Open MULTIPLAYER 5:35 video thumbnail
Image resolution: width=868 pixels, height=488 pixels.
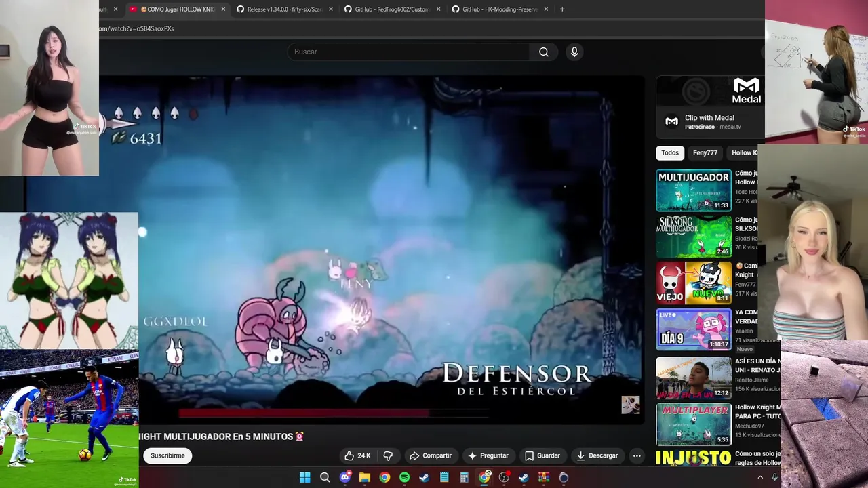(x=694, y=424)
